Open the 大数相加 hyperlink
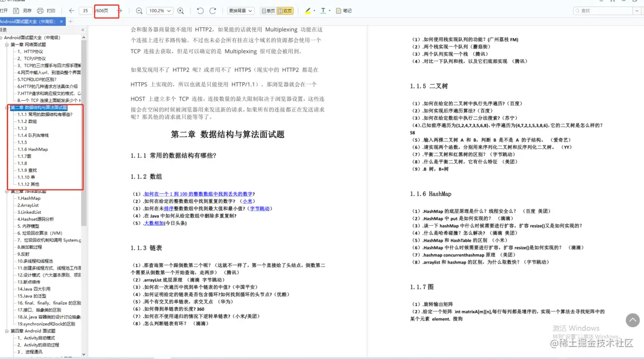644x359 pixels. [x=154, y=223]
